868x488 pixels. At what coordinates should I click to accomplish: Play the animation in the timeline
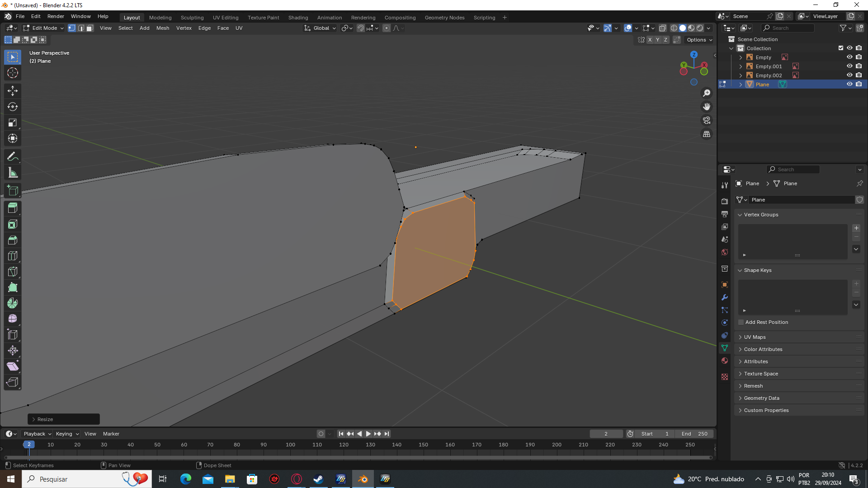coord(368,434)
